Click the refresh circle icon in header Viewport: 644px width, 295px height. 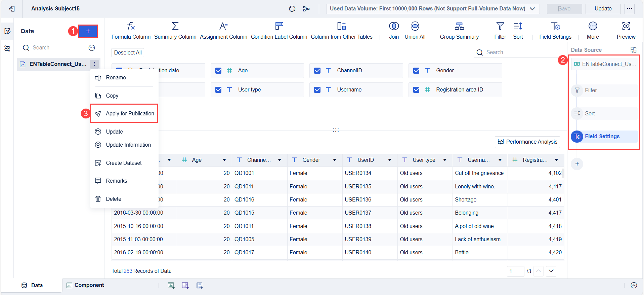[292, 9]
